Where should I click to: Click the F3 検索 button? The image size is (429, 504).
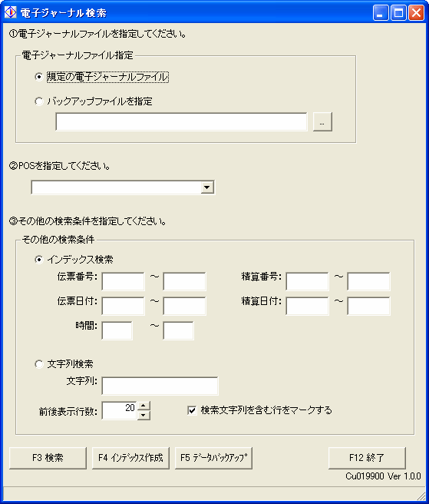click(x=48, y=458)
